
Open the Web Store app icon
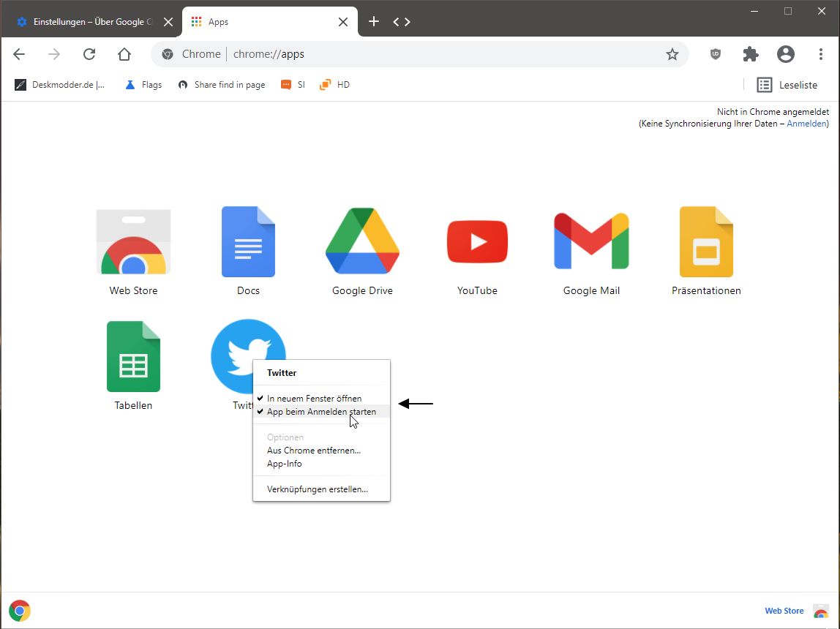(133, 242)
